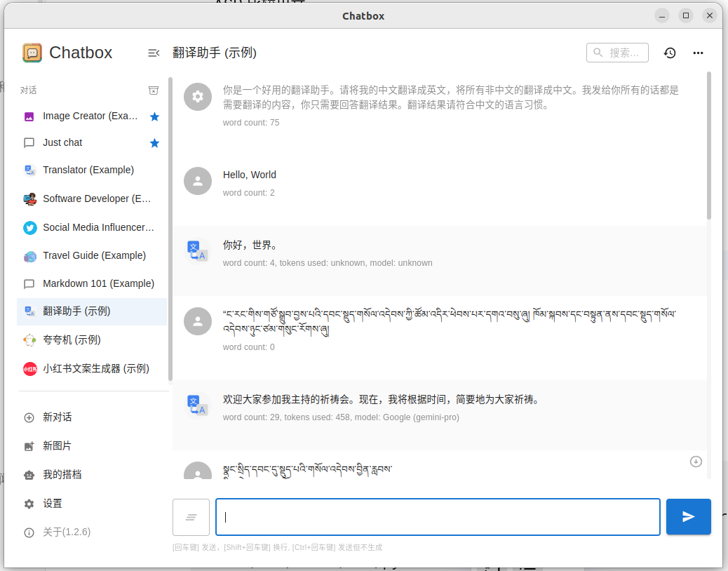728x571 pixels.
Task: Click the system prompt gear avatar
Action: [198, 97]
